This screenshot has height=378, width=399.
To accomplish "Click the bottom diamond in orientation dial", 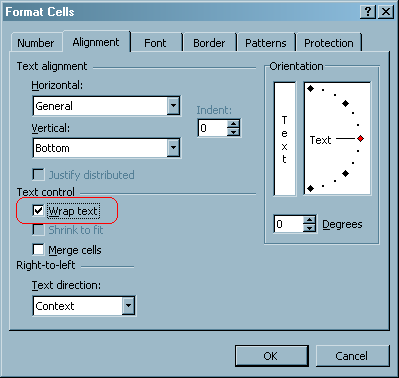I will 310,189.
